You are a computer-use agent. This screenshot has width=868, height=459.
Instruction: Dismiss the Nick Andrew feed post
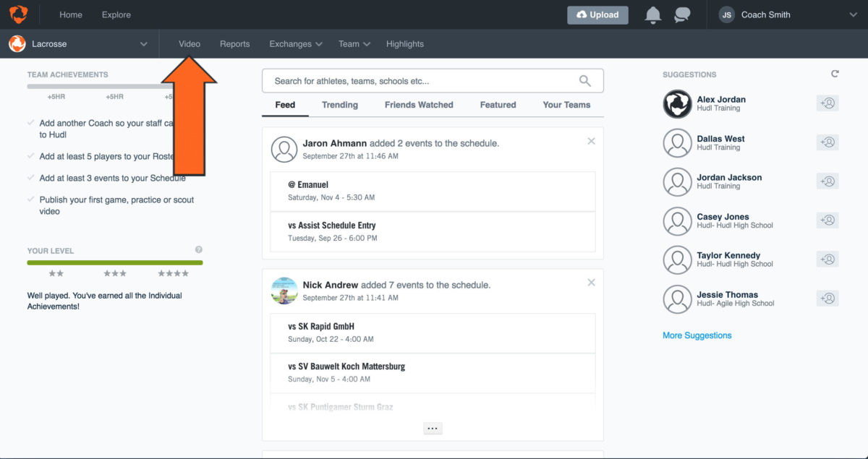pyautogui.click(x=591, y=283)
